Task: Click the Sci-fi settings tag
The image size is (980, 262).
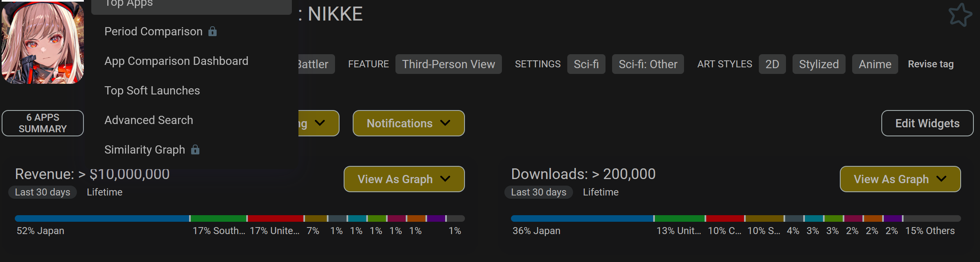Action: pyautogui.click(x=586, y=64)
